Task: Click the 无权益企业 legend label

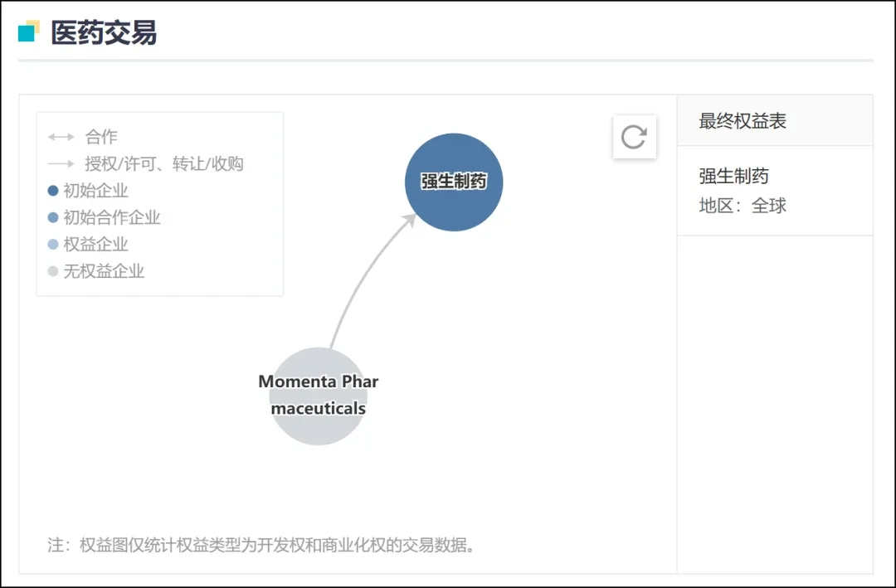Action: coord(104,271)
